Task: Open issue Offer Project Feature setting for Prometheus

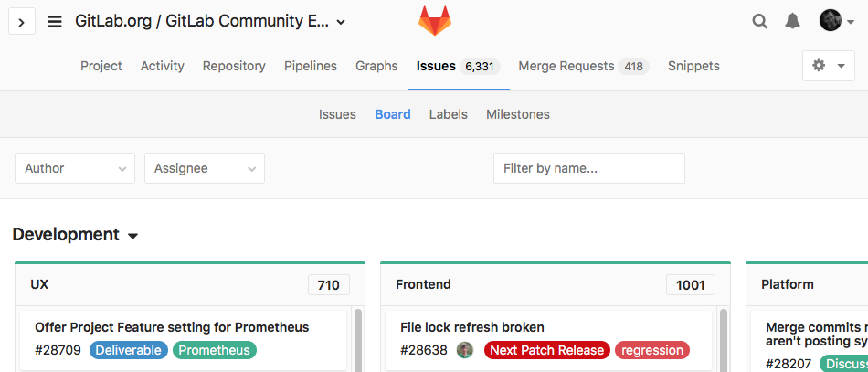Action: click(x=172, y=327)
